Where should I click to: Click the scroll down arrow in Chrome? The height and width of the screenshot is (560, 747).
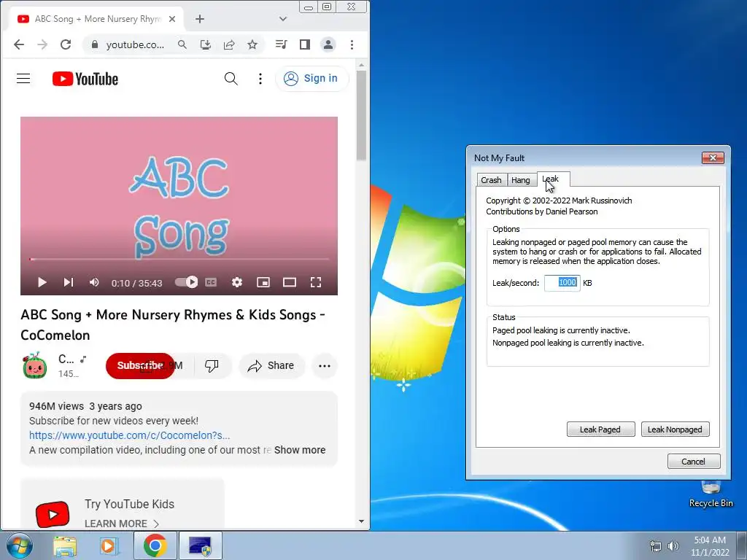click(x=361, y=521)
